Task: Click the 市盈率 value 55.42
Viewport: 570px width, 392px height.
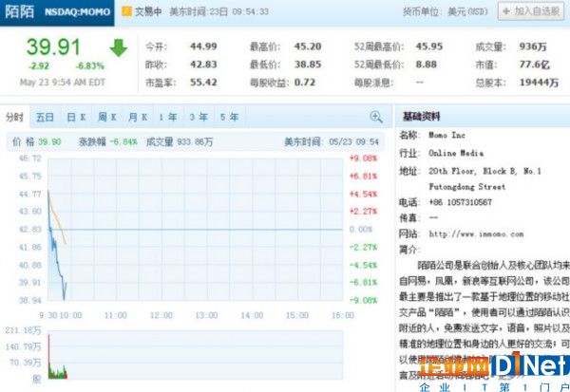Action: (x=203, y=83)
